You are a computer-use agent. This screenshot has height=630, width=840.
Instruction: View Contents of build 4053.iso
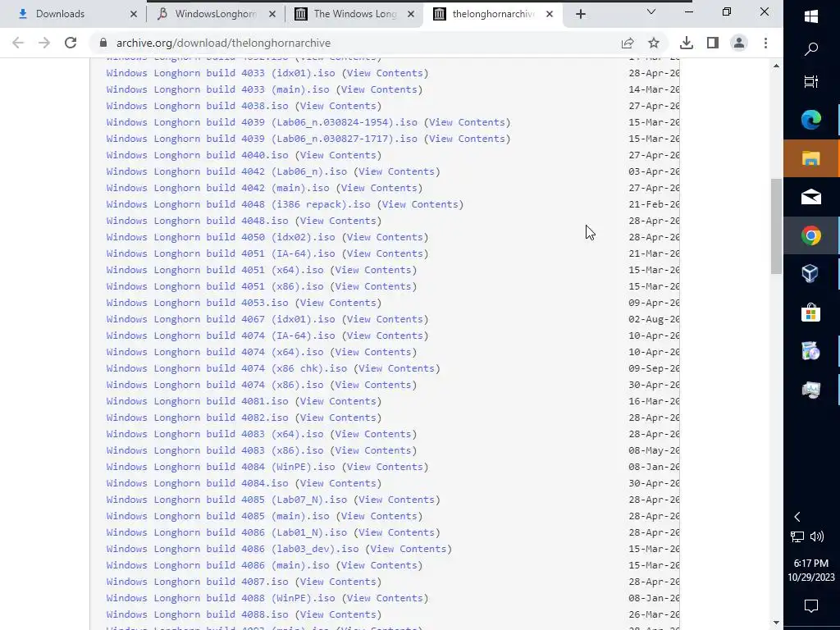[338, 303]
